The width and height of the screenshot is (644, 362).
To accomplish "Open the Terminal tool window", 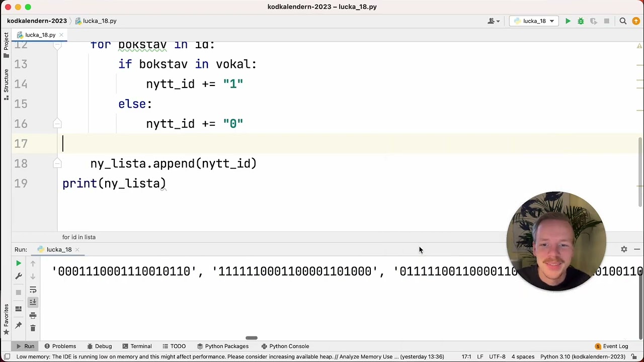I will [137, 346].
